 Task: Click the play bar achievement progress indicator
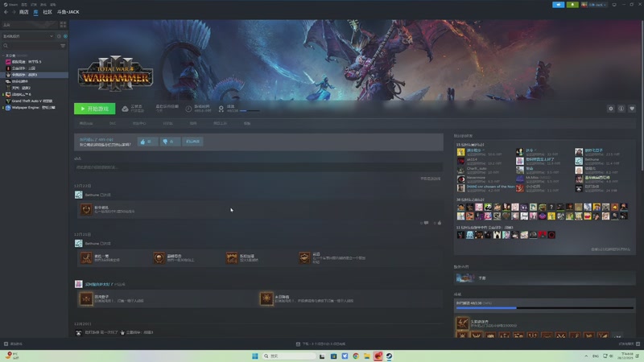point(250,111)
